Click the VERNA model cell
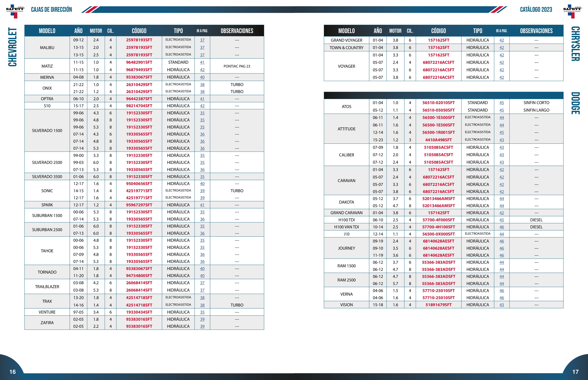 tap(347, 294)
